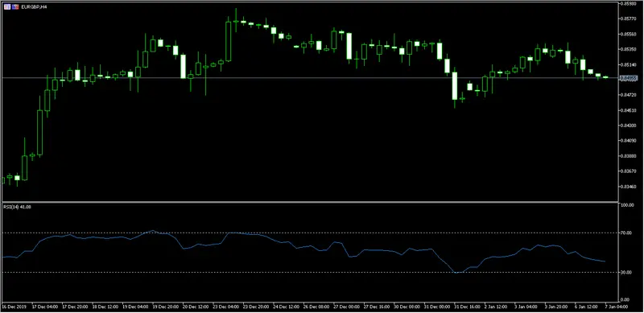Open the depth of market icon
This screenshot has height=313, width=644.
[15, 7]
